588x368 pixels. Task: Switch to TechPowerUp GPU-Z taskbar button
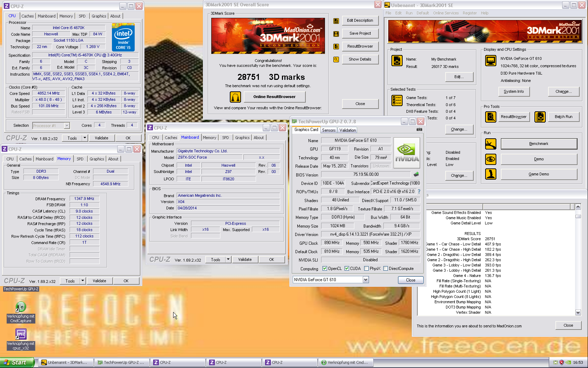[122, 363]
